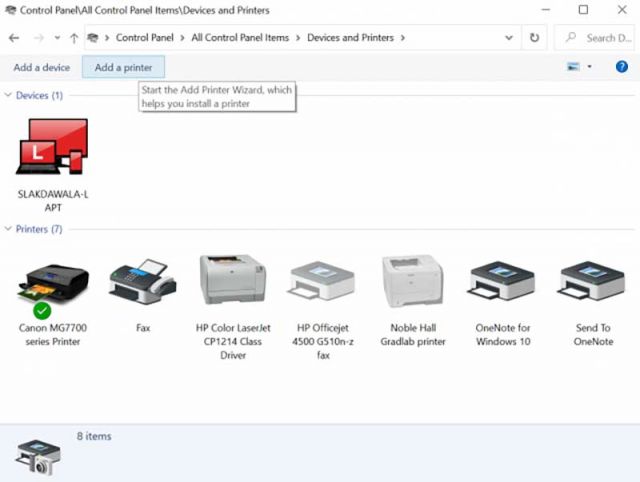Click the green default printer checkmark badge
The image size is (640, 482).
pyautogui.click(x=42, y=311)
